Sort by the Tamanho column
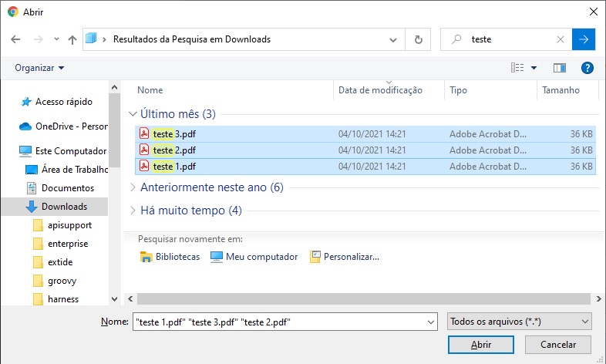Image resolution: width=606 pixels, height=364 pixels. [561, 90]
